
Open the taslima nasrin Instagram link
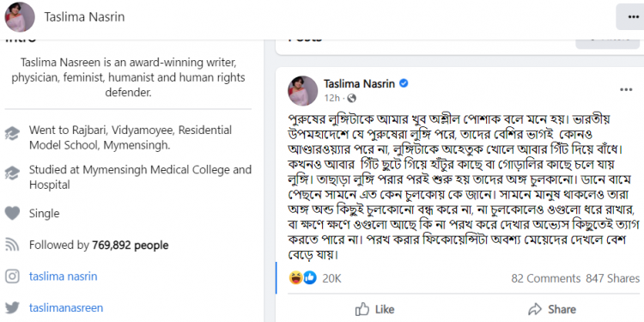[x=64, y=276]
